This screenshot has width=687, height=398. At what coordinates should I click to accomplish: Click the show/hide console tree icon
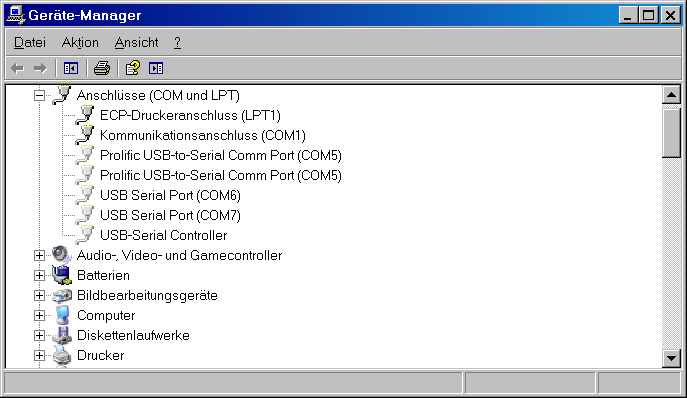click(71, 68)
